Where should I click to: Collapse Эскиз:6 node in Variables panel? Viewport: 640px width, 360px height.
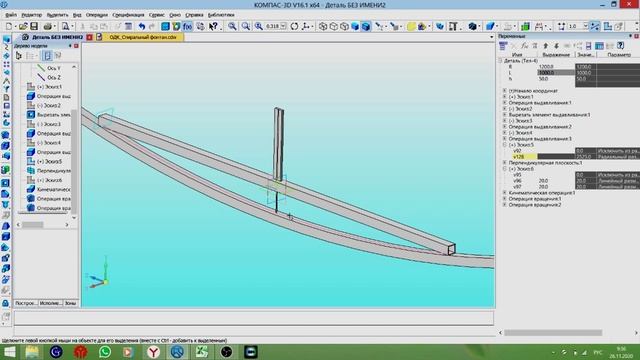[x=505, y=169]
